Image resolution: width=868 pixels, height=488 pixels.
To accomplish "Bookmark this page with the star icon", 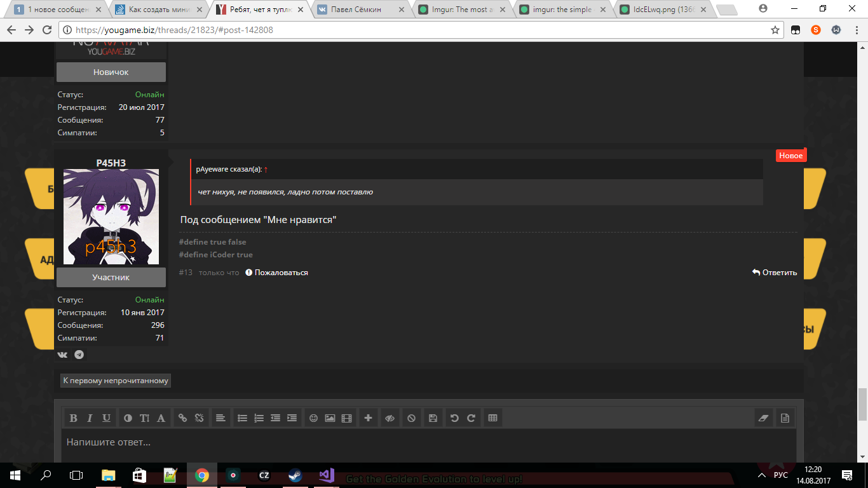I will pos(775,30).
